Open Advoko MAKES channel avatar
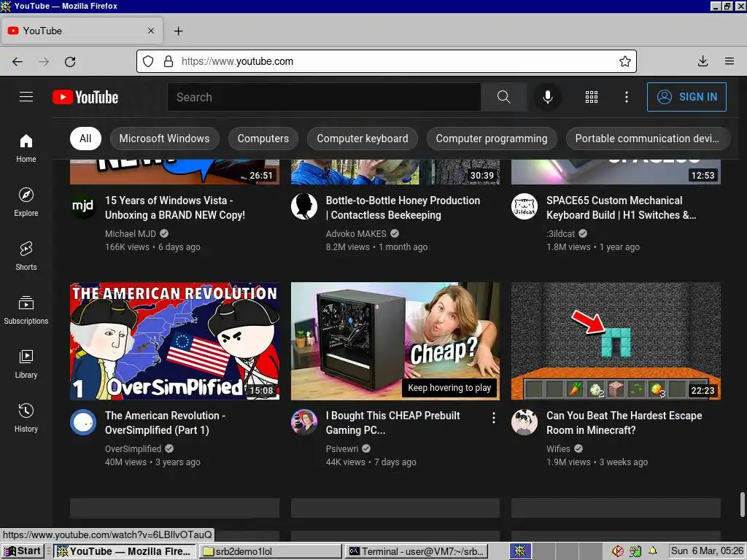Image resolution: width=747 pixels, height=560 pixels. tap(304, 206)
